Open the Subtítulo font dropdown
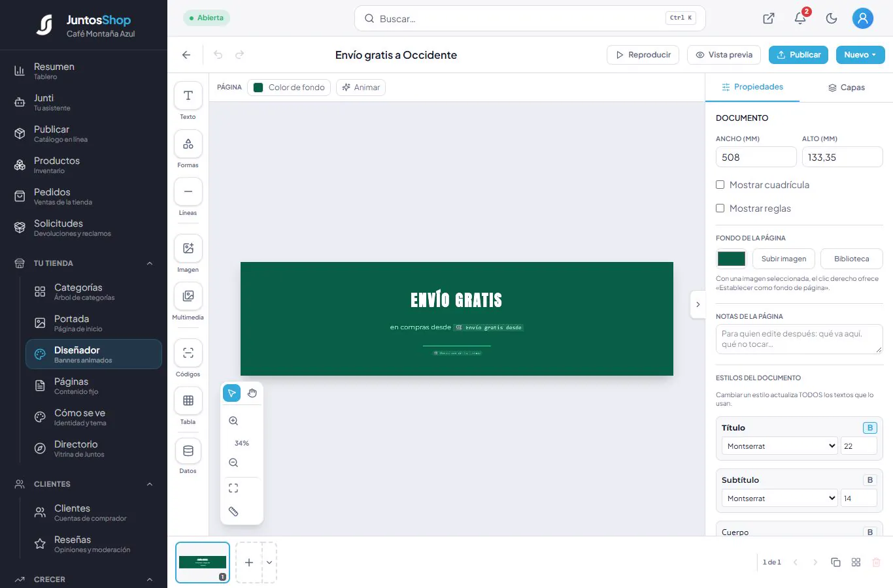The image size is (893, 588). click(780, 498)
